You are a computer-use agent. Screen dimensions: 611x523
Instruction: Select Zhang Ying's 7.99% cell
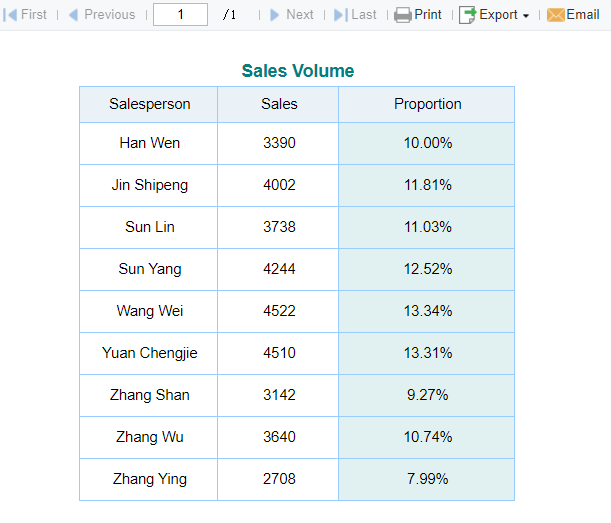[427, 479]
